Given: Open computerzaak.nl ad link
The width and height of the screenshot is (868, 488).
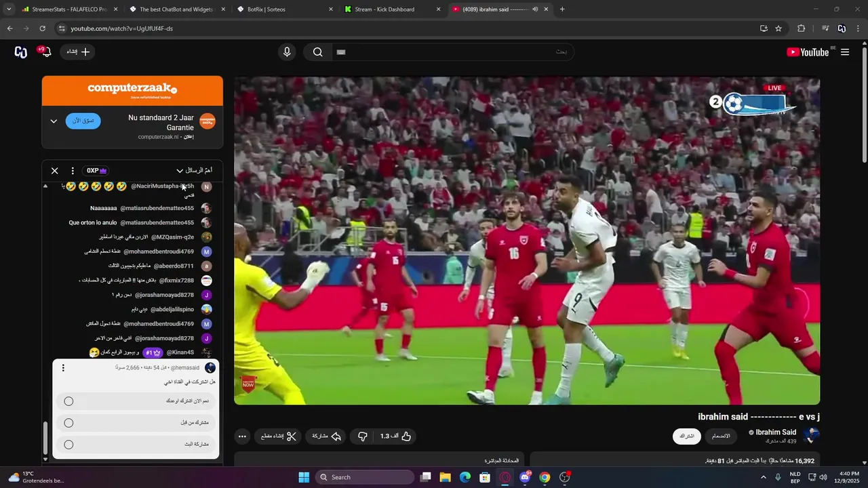Looking at the screenshot, I should [158, 137].
